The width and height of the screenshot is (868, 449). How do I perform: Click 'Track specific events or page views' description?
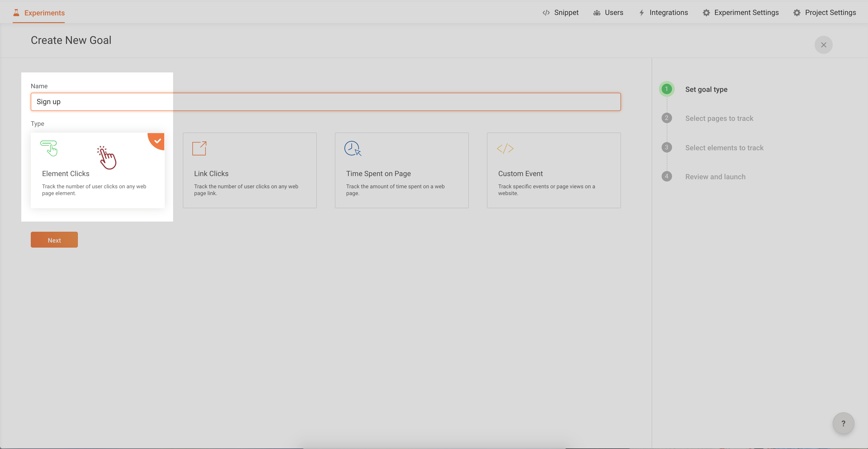click(x=546, y=190)
